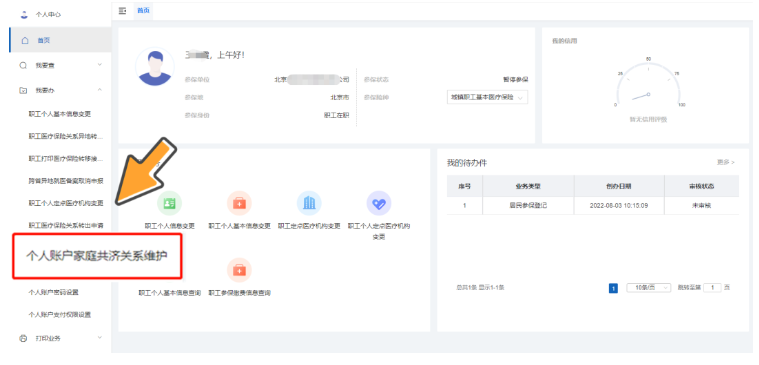Select the 居民参保登记 table cell
The height and width of the screenshot is (365, 759).
(x=529, y=205)
